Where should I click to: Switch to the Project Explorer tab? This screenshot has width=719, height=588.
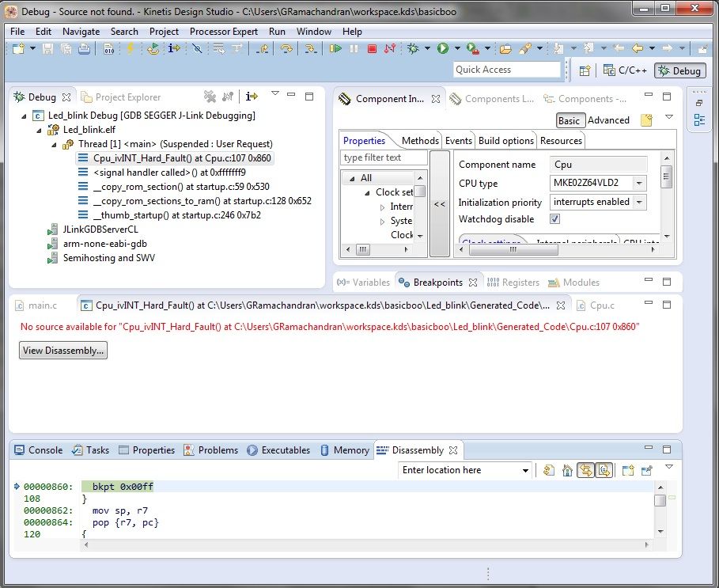pyautogui.click(x=121, y=97)
